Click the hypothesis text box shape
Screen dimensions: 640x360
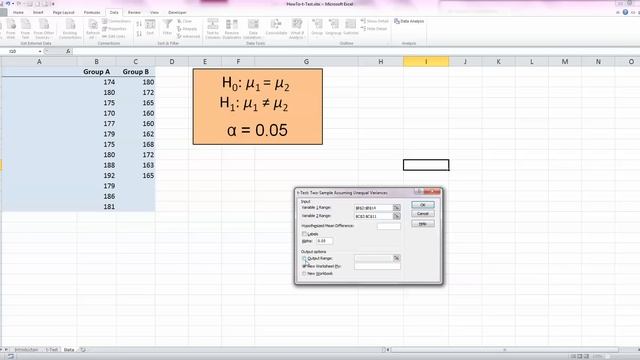[258, 107]
